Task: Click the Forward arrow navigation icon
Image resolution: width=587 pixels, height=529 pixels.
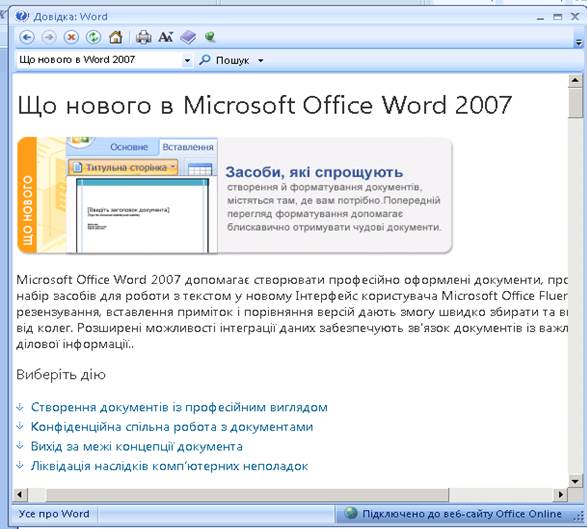Action: point(49,37)
